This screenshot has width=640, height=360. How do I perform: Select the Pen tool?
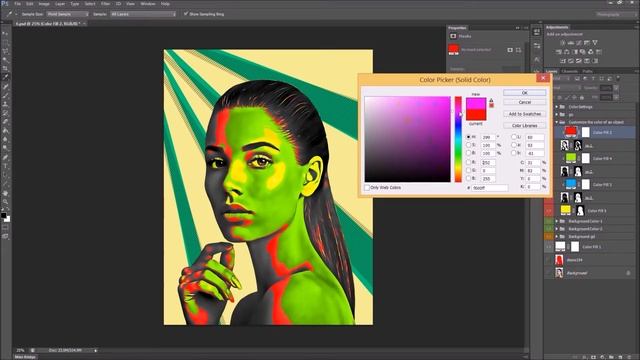click(x=5, y=157)
